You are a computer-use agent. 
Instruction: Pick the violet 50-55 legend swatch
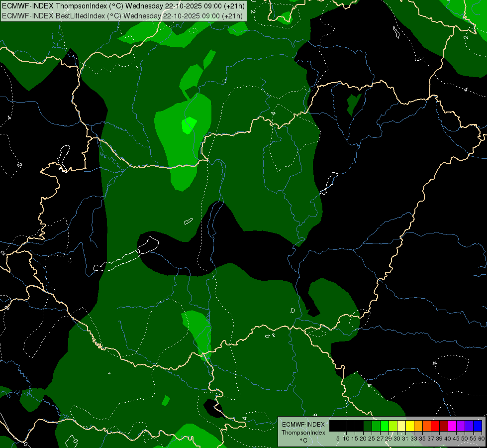pyautogui.click(x=469, y=426)
